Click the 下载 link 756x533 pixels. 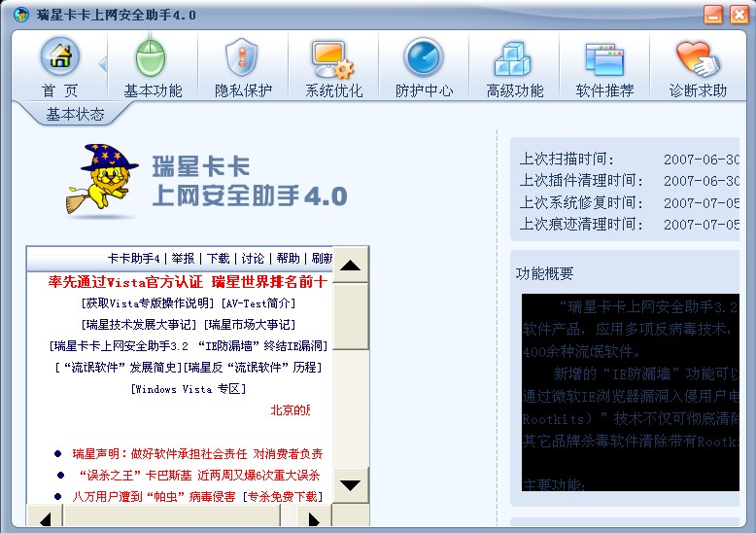pyautogui.click(x=218, y=259)
